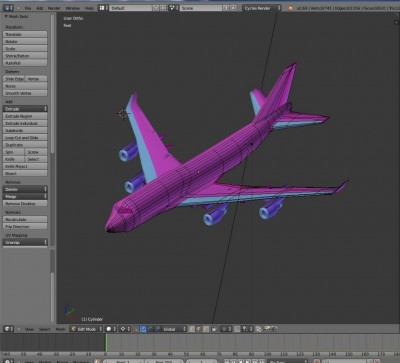Click the timeline editor type icon
This screenshot has height=363, width=400.
coord(9,360)
